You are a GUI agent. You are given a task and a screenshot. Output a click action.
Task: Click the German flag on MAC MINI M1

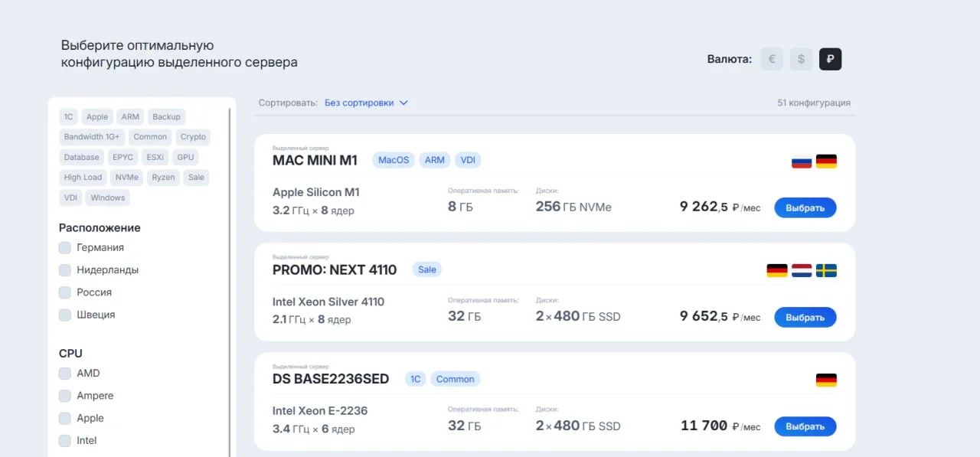click(826, 162)
